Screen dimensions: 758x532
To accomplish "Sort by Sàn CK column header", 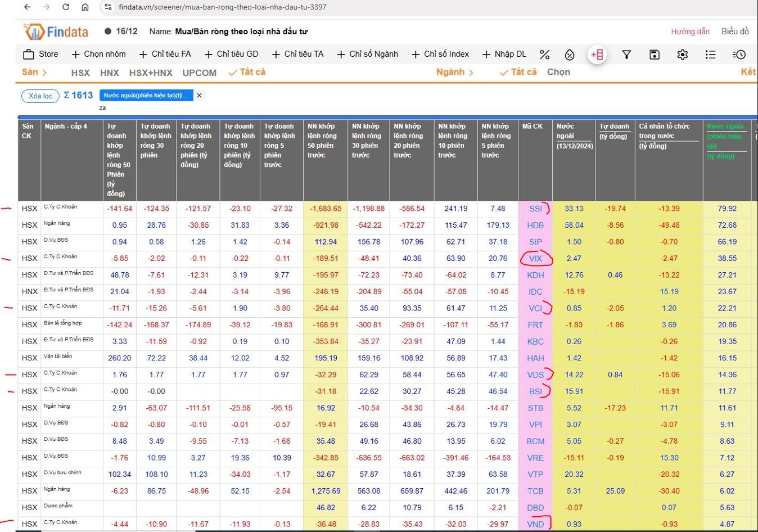I will (x=28, y=131).
